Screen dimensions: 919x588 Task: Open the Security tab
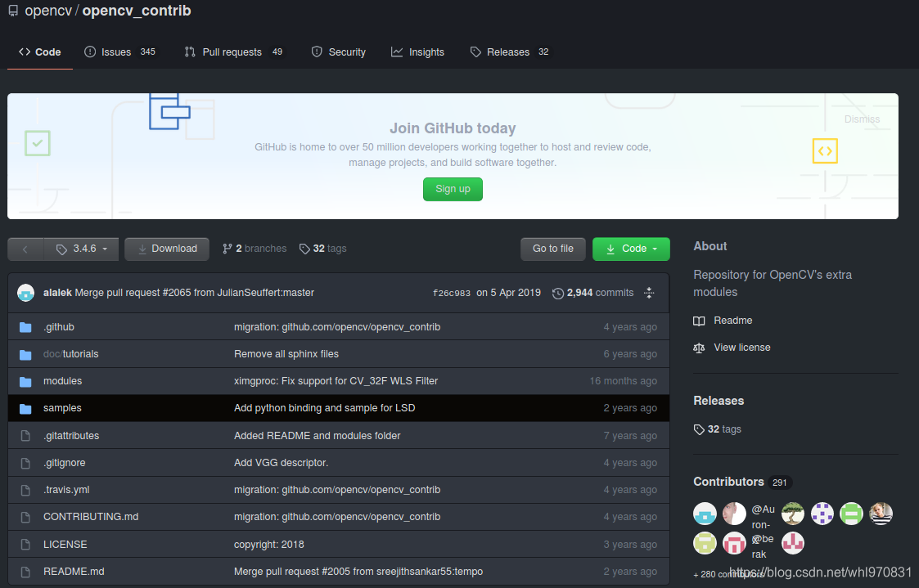pyautogui.click(x=338, y=52)
